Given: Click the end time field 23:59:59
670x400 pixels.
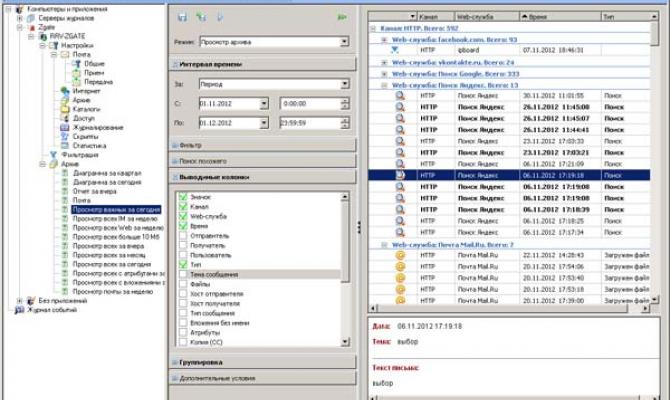Looking at the screenshot, I should click(310, 123).
